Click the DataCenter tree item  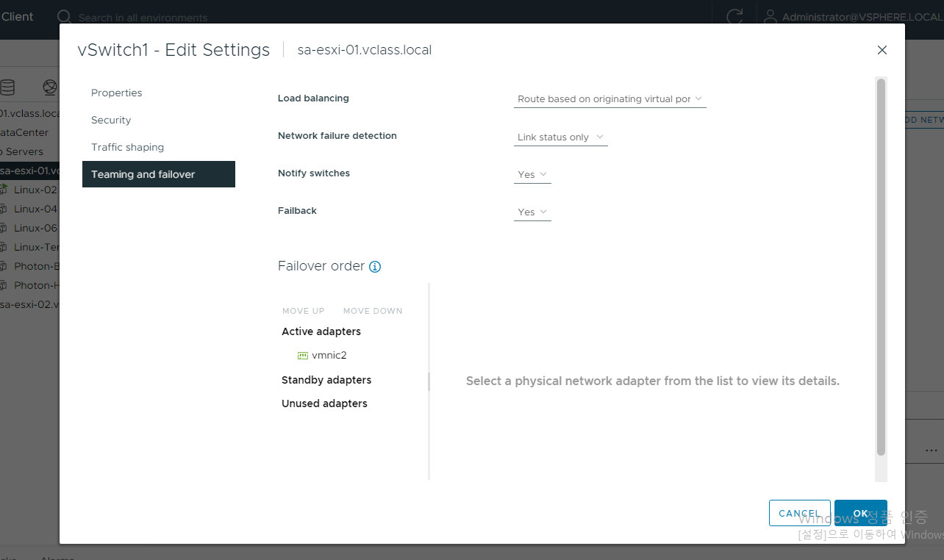24,132
